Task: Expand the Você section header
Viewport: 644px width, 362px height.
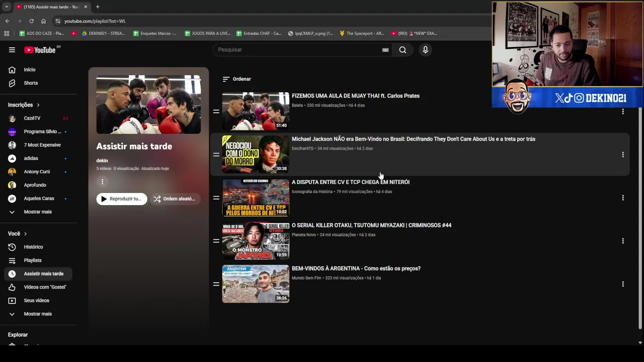Action: (x=18, y=233)
